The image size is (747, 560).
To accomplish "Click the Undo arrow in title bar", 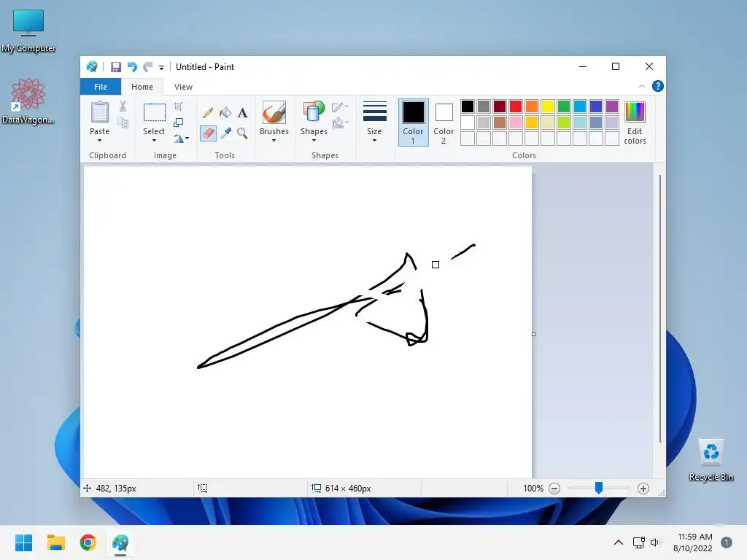I will click(132, 67).
